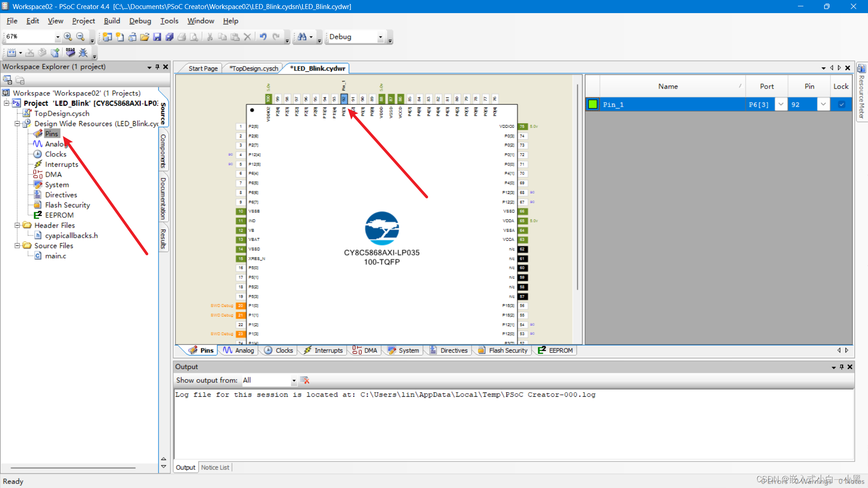Open the zoom level 67% dropdown

coord(57,37)
